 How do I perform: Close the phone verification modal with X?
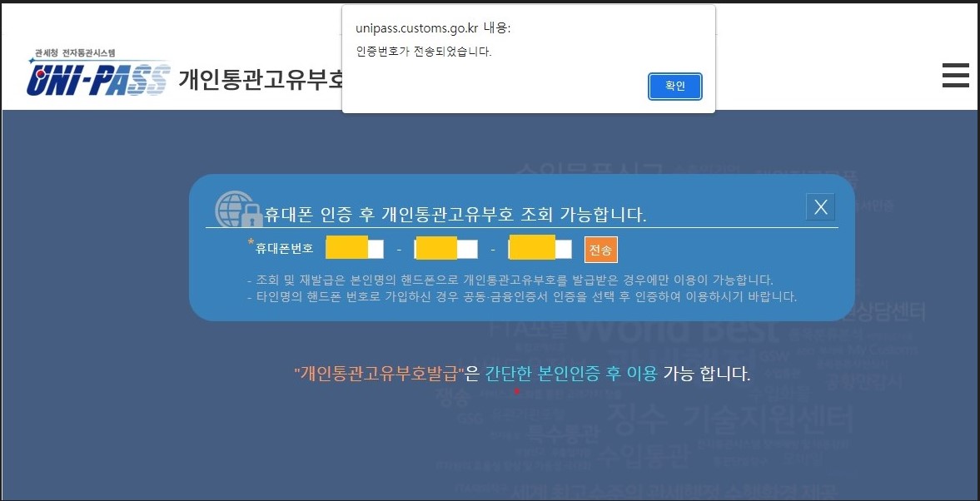click(820, 206)
